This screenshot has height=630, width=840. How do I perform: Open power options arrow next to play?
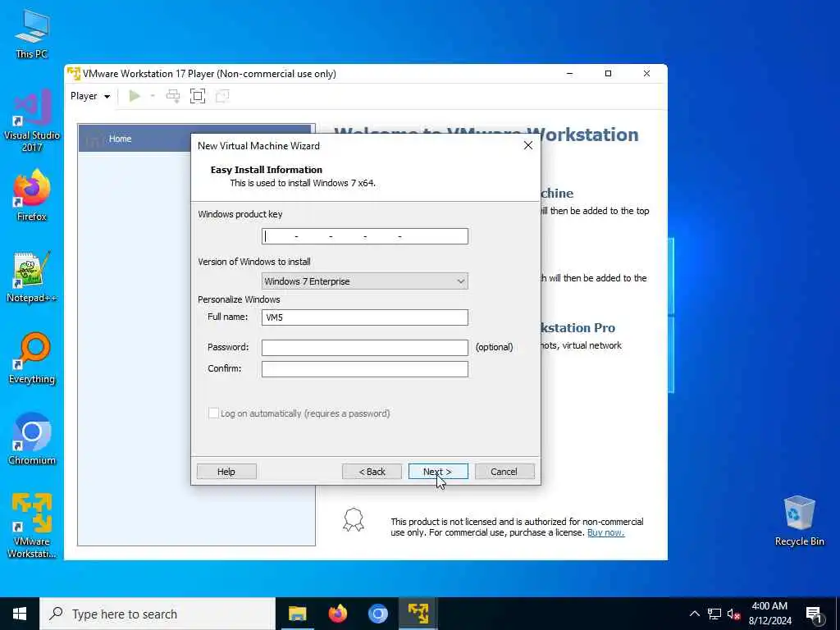[153, 96]
